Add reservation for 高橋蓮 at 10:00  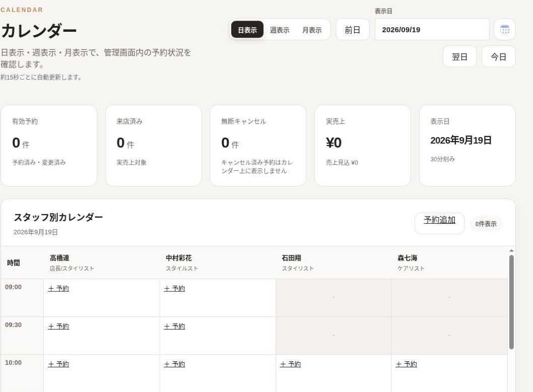(58, 364)
